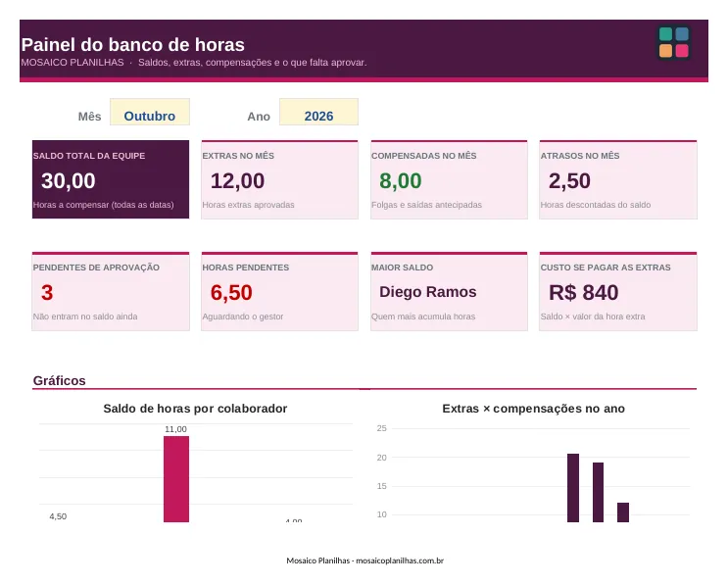Click the 12,00 extras value
The height and width of the screenshot is (585, 728).
tap(237, 180)
